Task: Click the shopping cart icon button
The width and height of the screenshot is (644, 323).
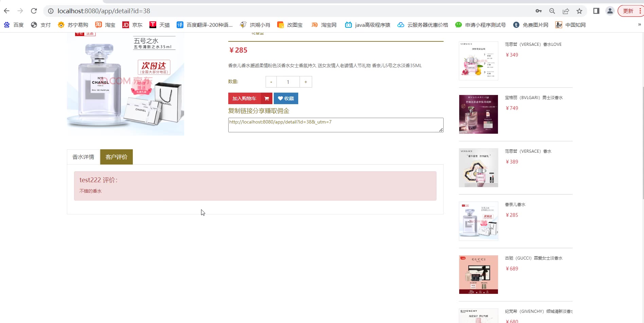Action: pos(267,98)
